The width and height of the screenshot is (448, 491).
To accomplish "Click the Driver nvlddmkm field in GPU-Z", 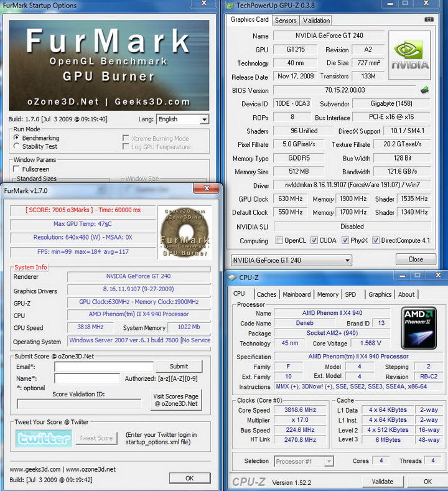I will click(352, 185).
